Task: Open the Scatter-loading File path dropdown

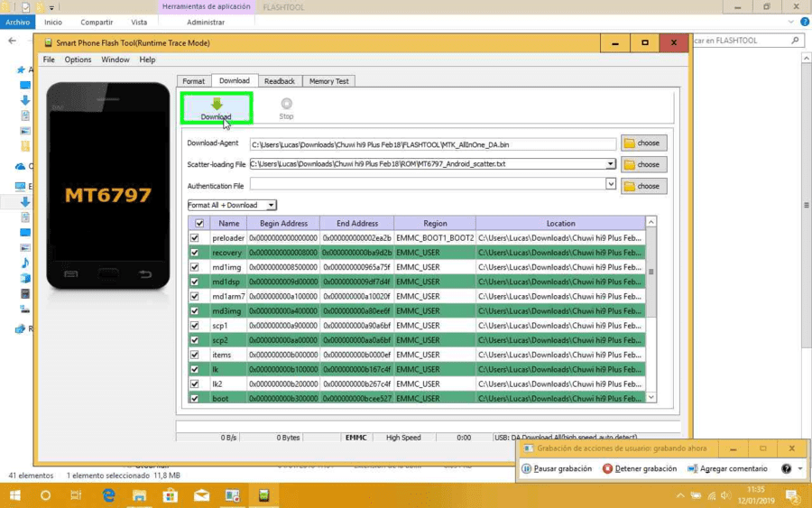Action: click(611, 164)
